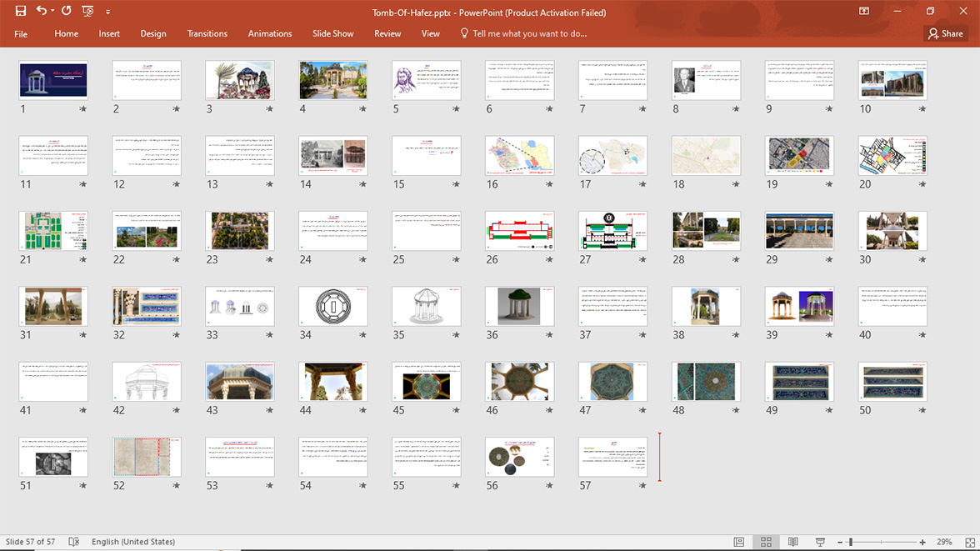Screen dimensions: 980x551
Task: Switch to Normal view in status bar
Action: [x=739, y=542]
